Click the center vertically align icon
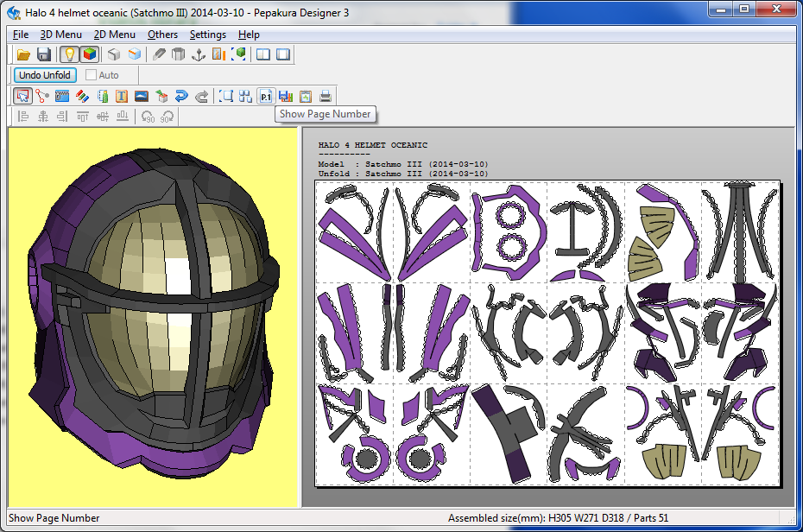 (103, 117)
